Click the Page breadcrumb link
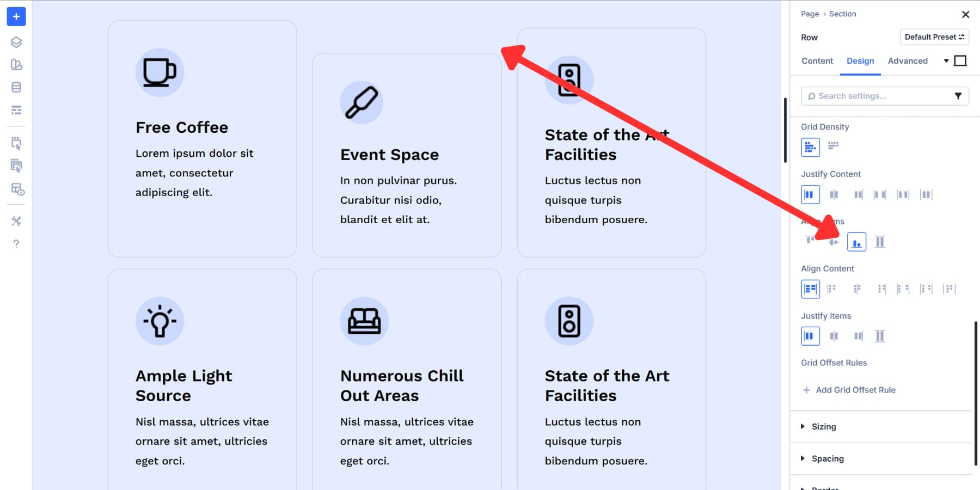This screenshot has height=490, width=980. 809,14
